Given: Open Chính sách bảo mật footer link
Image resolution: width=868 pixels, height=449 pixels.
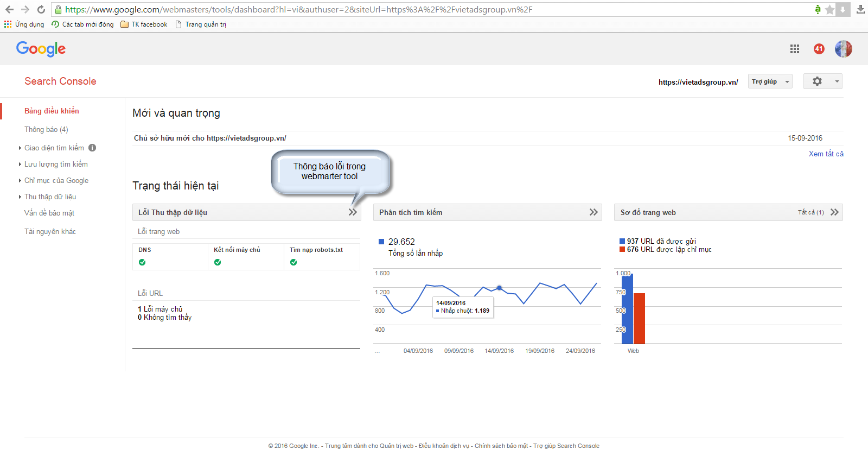Looking at the screenshot, I should 501,446.
